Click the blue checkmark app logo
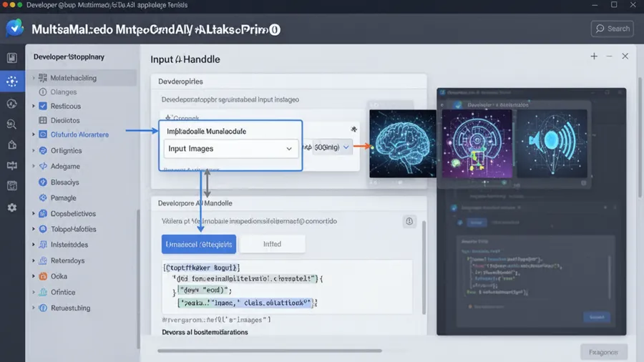This screenshot has height=362, width=644. pos(15,29)
